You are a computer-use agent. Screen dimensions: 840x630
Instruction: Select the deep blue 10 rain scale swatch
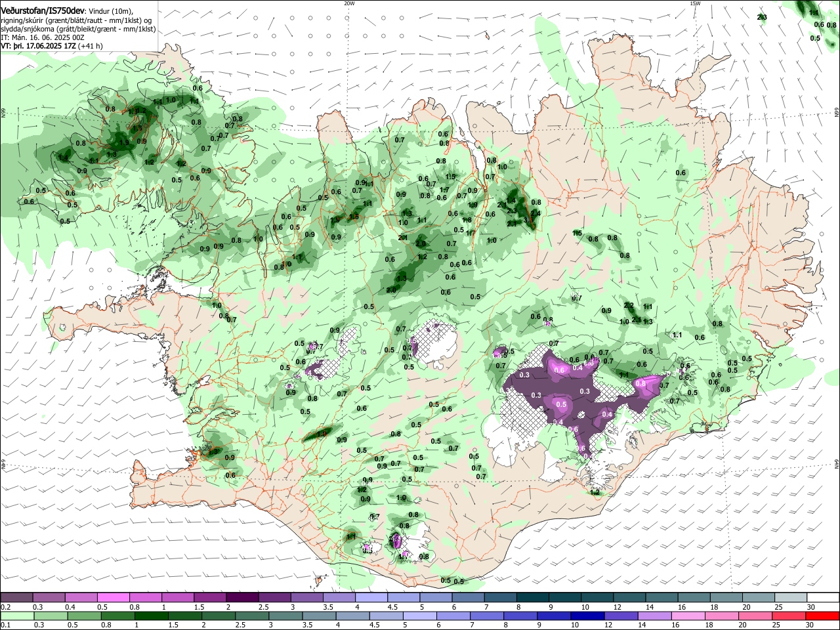pyautogui.click(x=588, y=616)
